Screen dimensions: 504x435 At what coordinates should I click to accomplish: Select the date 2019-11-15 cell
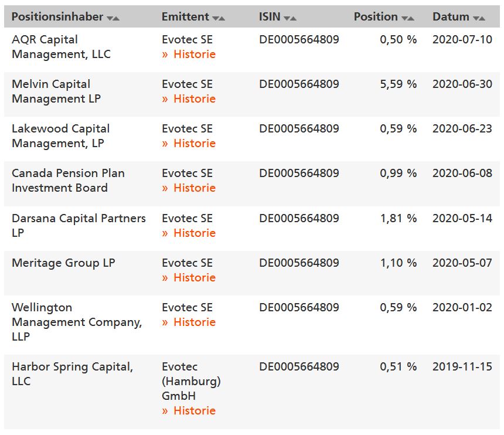[462, 367]
